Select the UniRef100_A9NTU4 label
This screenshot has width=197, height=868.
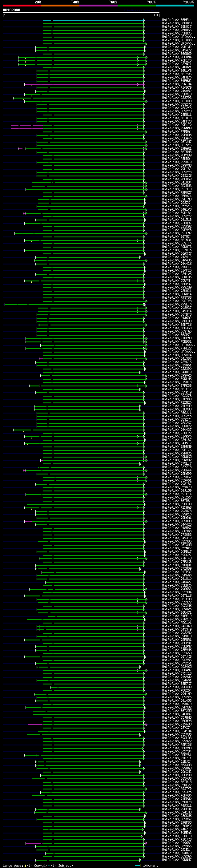point(176,85)
